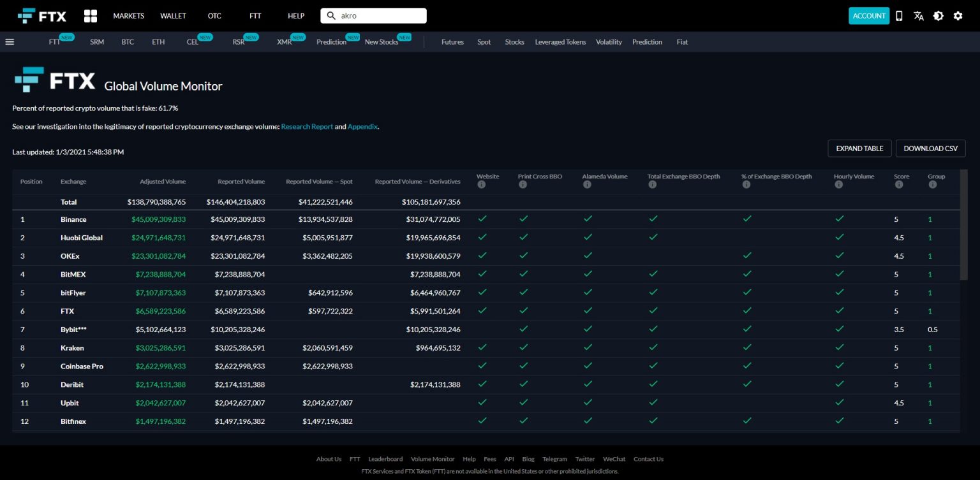Toggle the dark/light theme icon
980x480 pixels.
938,16
